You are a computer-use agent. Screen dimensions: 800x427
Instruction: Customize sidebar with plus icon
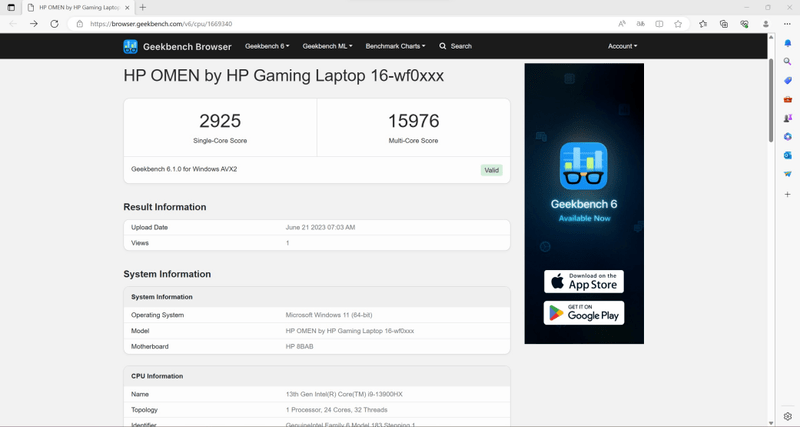[788, 194]
